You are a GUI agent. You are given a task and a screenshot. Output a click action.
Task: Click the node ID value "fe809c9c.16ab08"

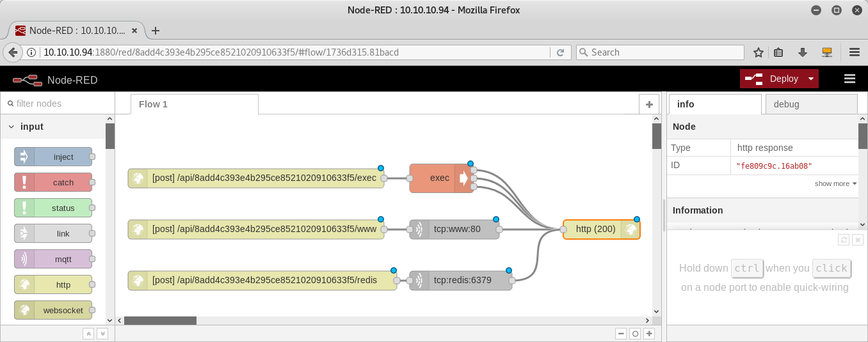(x=775, y=166)
